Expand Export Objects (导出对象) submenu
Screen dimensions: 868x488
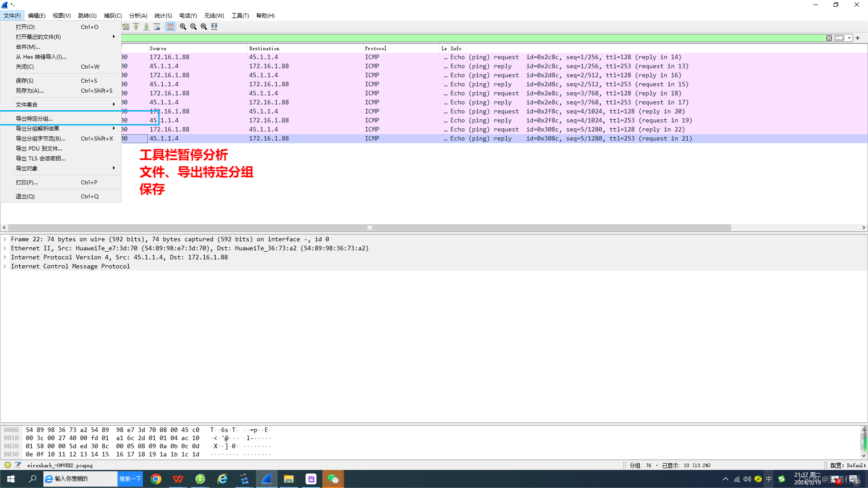(61, 168)
